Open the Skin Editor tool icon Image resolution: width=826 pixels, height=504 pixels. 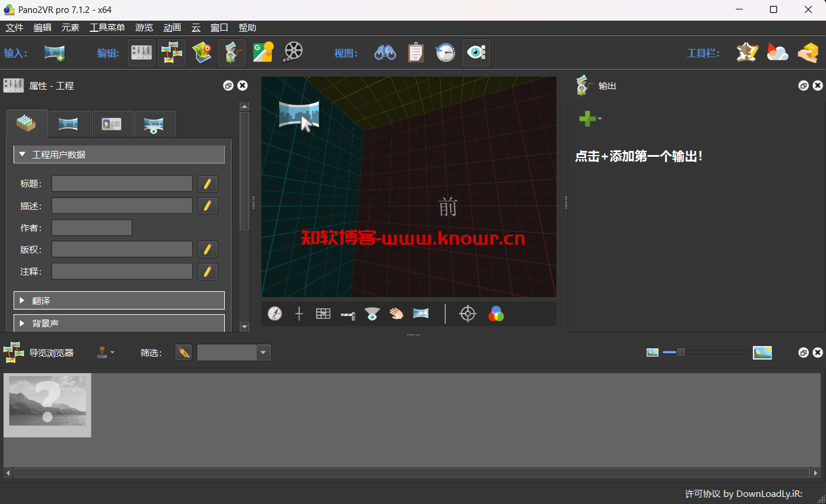coord(747,52)
